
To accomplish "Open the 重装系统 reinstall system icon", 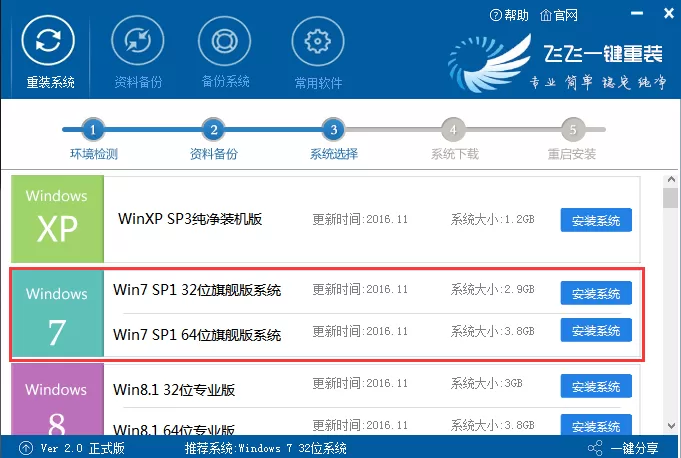I will (48, 40).
